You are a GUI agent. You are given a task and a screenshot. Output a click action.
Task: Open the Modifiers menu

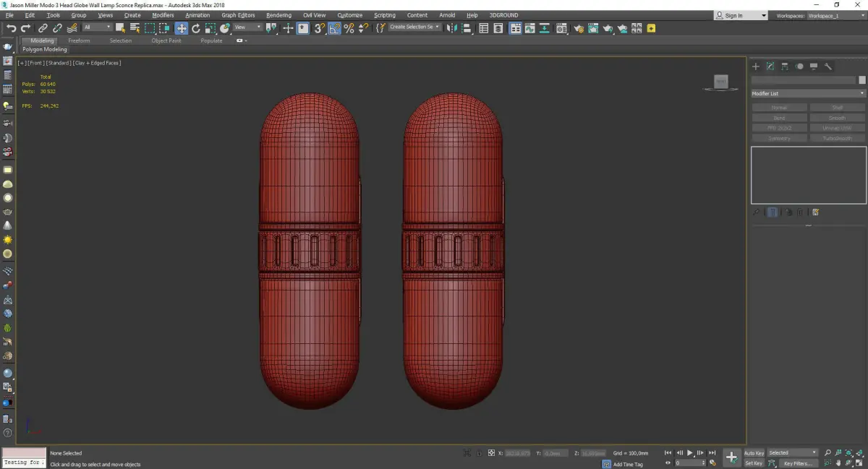(x=163, y=15)
